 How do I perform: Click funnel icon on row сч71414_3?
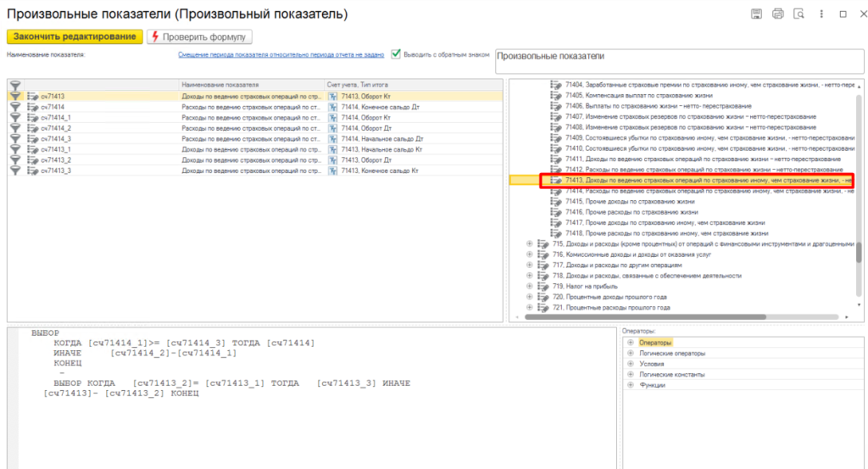pos(14,138)
